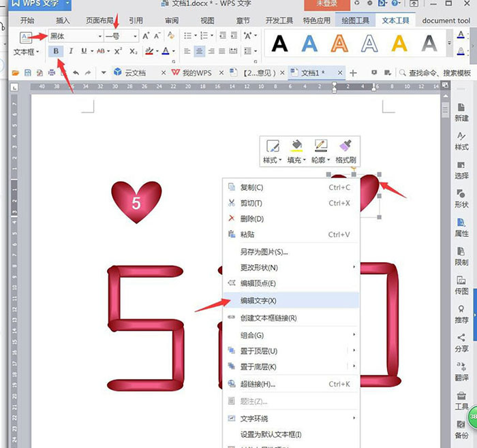Viewport: 477px width, 448px height.
Task: Open the font size dropdown showing 一号
Action: pyautogui.click(x=121, y=36)
